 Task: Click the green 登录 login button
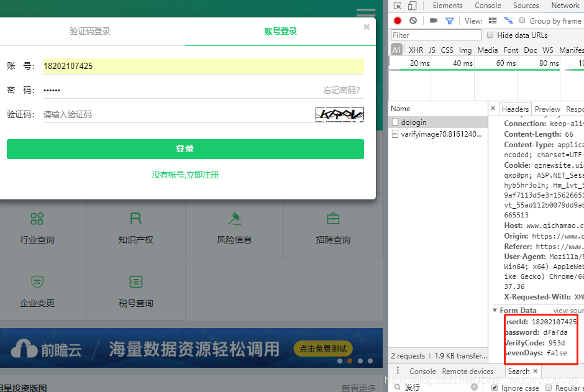click(185, 149)
